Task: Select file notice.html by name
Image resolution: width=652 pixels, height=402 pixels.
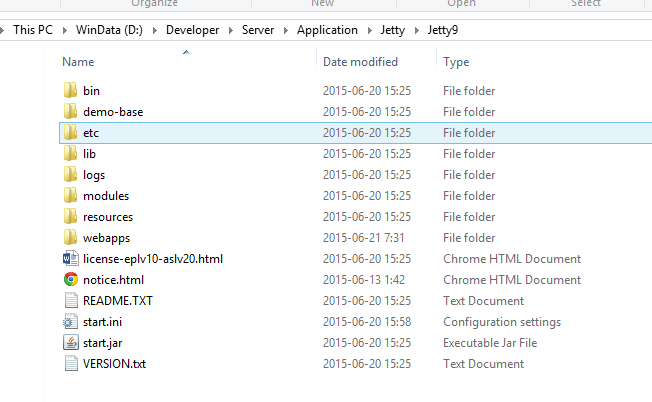Action: point(114,280)
